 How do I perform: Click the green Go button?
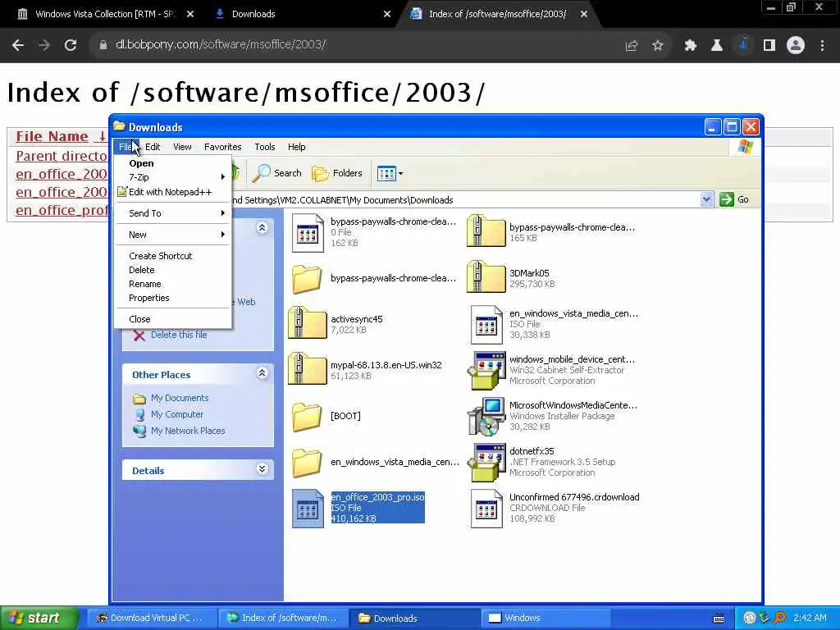[734, 199]
